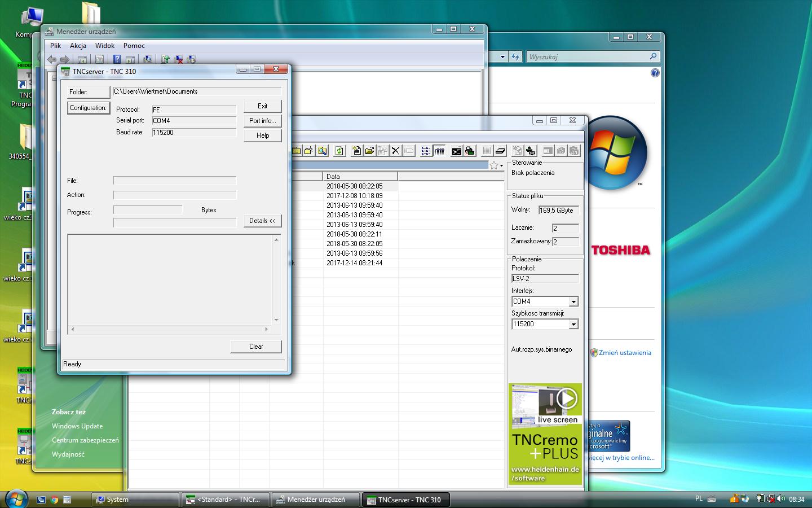The image size is (812, 508).
Task: Switch to System taskbar button
Action: click(135, 500)
